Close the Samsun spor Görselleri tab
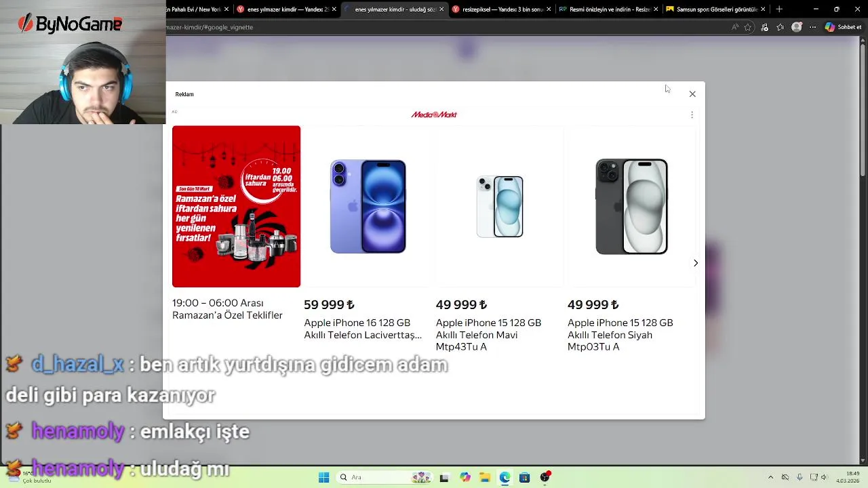This screenshot has height=488, width=868. tap(763, 9)
